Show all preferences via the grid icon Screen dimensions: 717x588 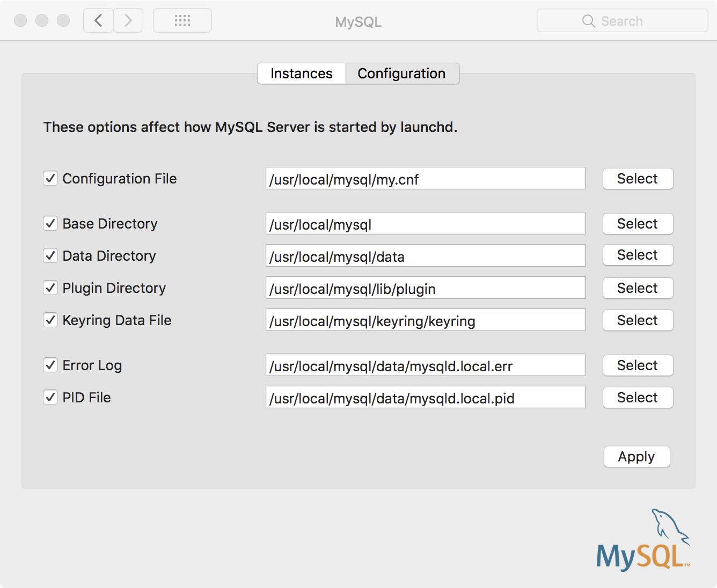[182, 20]
